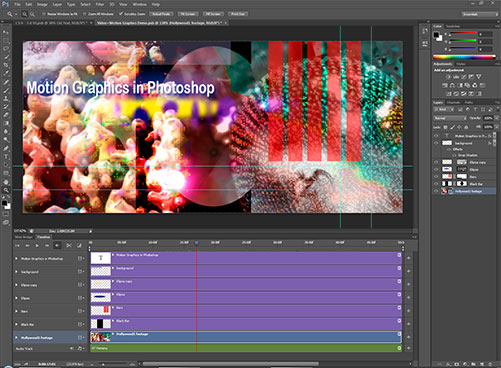Add Hue/Saturation adjustment icon

point(445,85)
